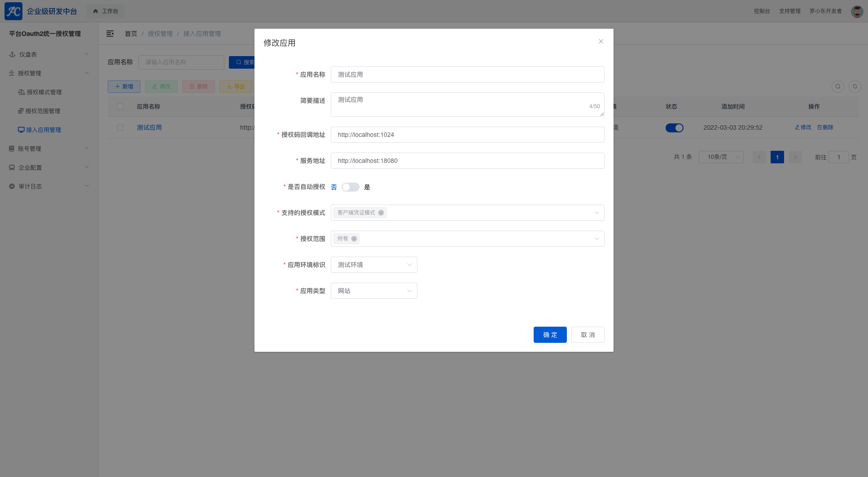This screenshot has height=477, width=868.
Task: Open 授权范围管理 in the sidebar
Action: coord(43,111)
